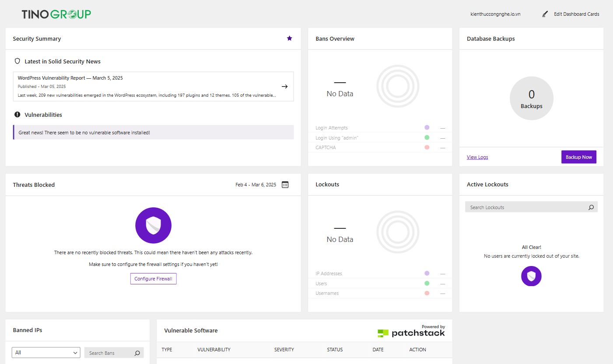Click the SEVERITY column header

pos(284,350)
